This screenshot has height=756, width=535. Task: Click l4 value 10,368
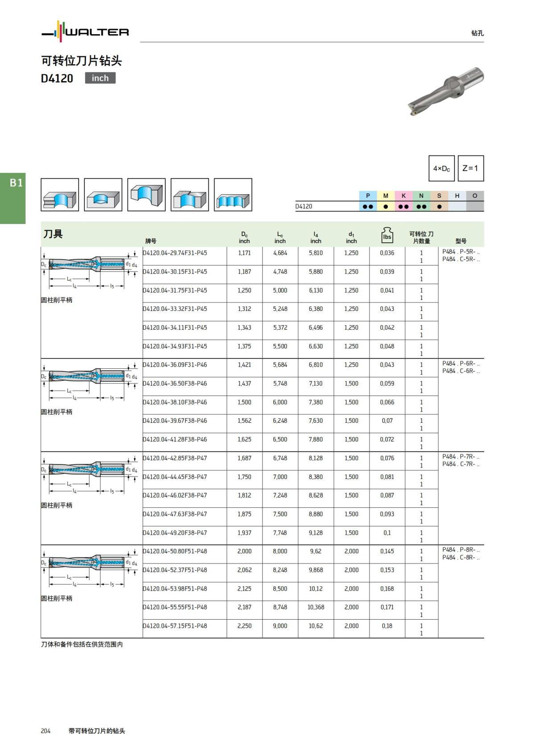pos(316,607)
